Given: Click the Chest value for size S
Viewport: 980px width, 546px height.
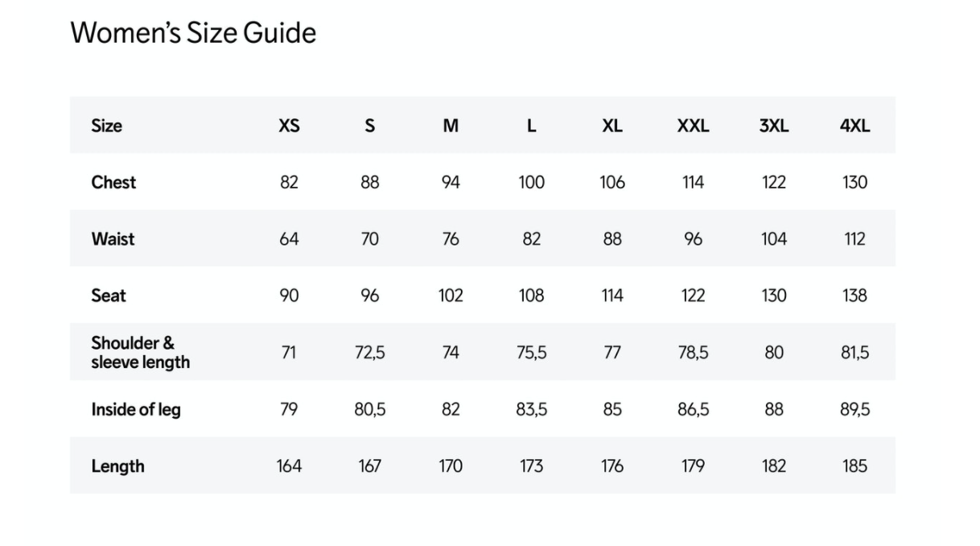Looking at the screenshot, I should click(370, 182).
